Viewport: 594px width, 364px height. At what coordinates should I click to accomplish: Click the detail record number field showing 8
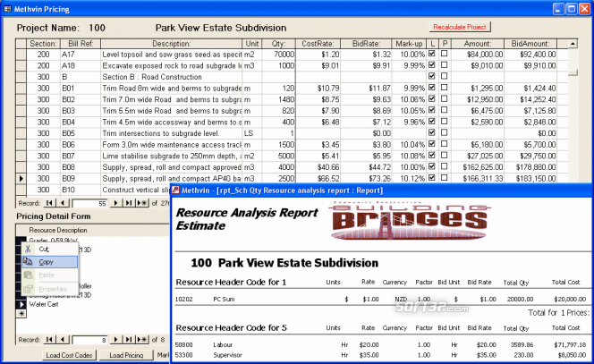89,340
